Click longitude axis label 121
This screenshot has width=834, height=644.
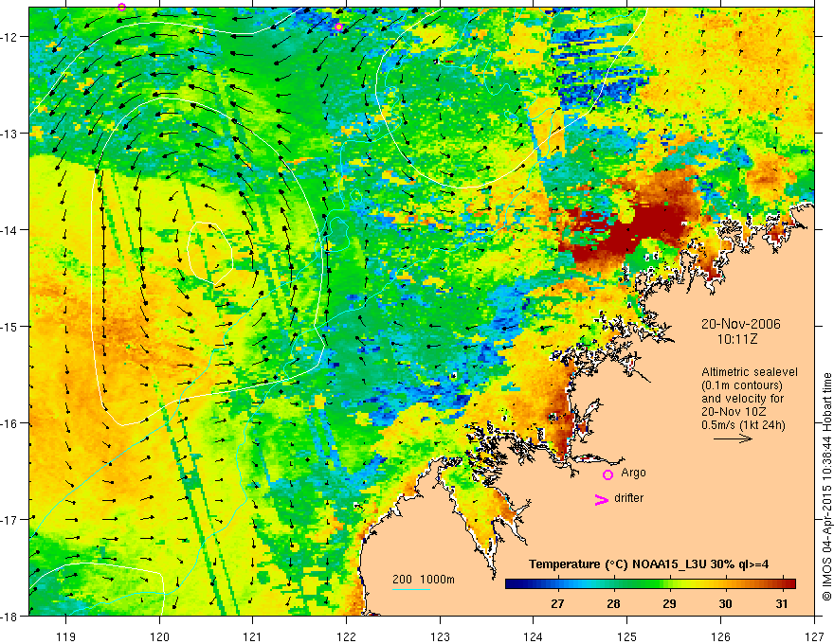click(x=253, y=636)
